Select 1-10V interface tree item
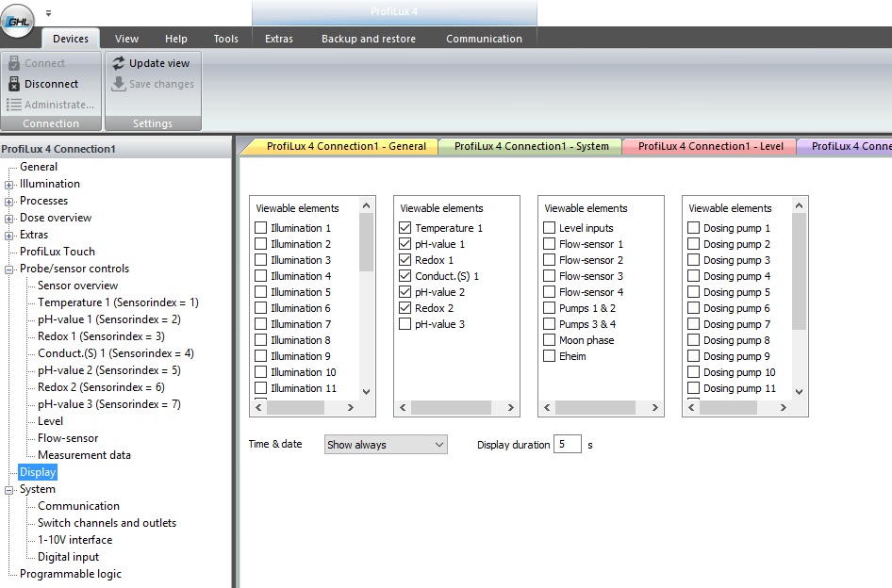This screenshot has width=892, height=588. tap(74, 540)
